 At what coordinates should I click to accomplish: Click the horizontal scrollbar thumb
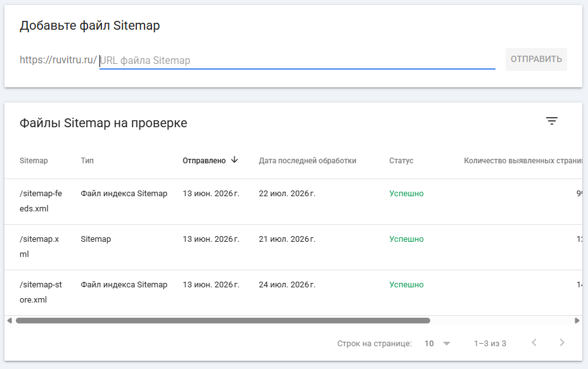pos(223,321)
